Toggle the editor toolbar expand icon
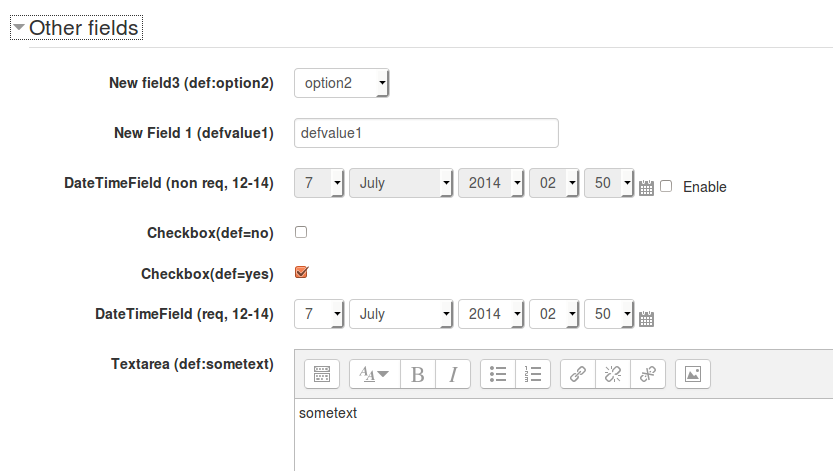Viewport: 833px width, 471px height. pyautogui.click(x=322, y=374)
